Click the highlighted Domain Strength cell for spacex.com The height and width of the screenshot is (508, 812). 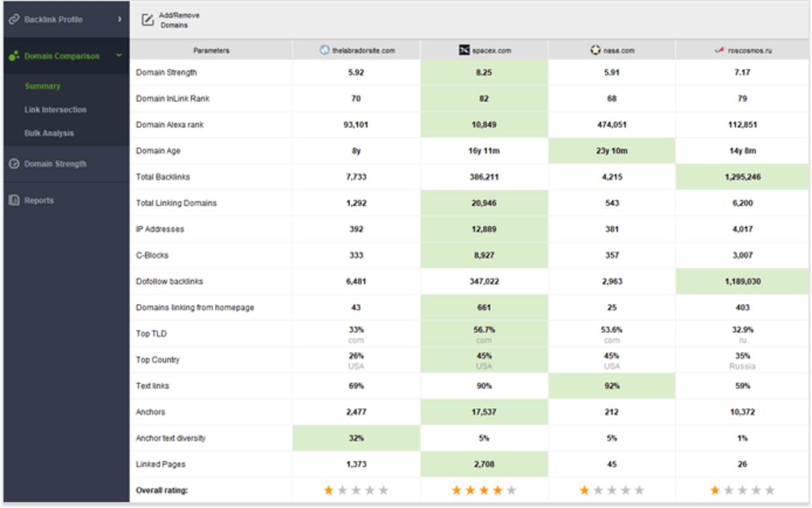[x=484, y=72]
